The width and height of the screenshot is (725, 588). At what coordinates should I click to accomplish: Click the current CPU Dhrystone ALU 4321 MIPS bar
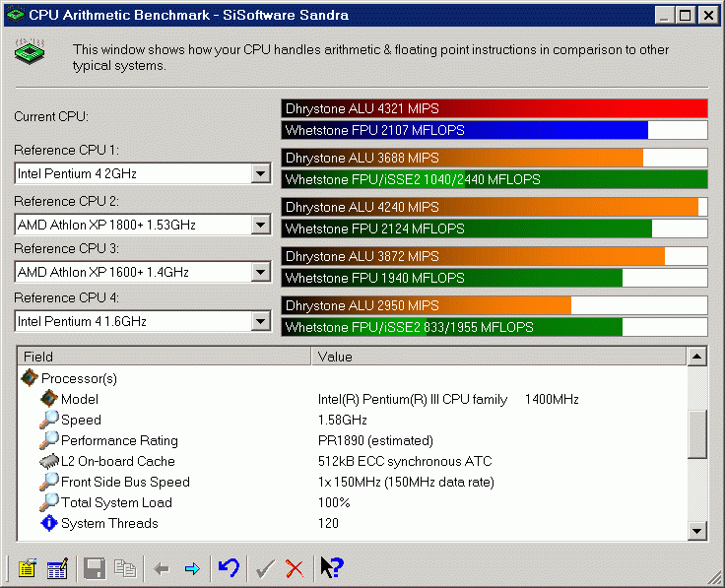point(494,108)
